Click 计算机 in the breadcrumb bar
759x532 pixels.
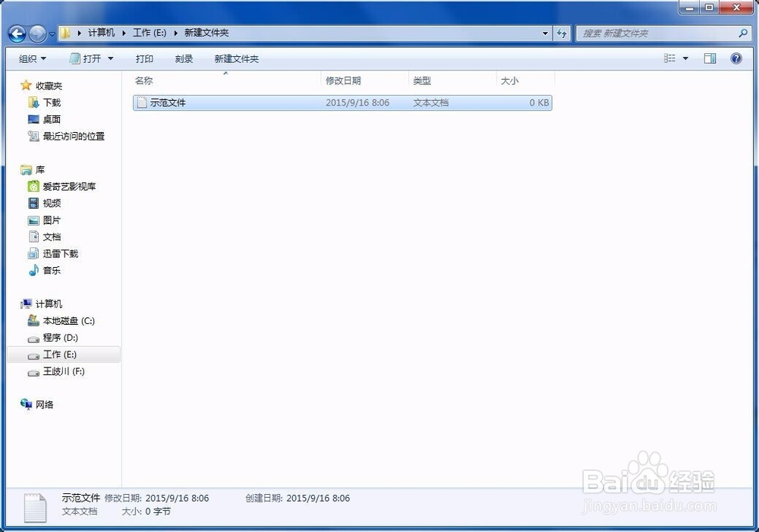pos(102,33)
